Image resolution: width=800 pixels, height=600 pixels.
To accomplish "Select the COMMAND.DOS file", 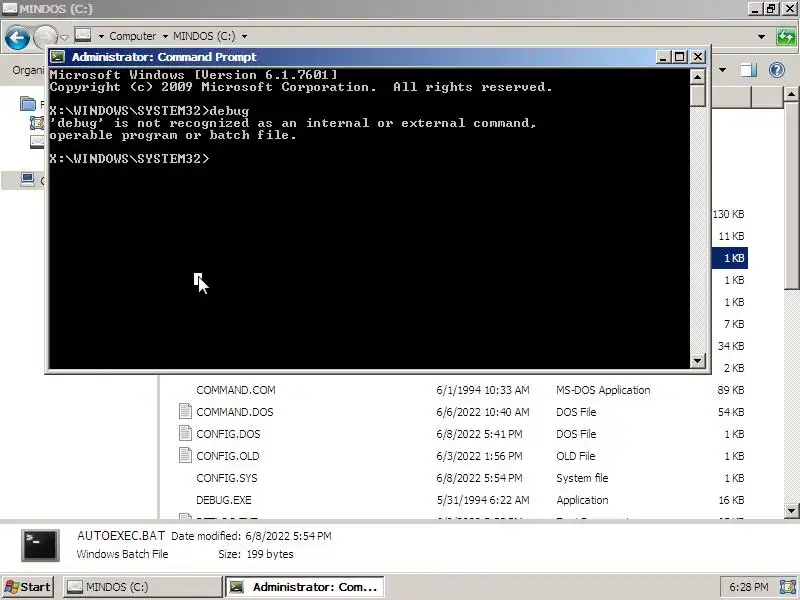I will tap(235, 412).
